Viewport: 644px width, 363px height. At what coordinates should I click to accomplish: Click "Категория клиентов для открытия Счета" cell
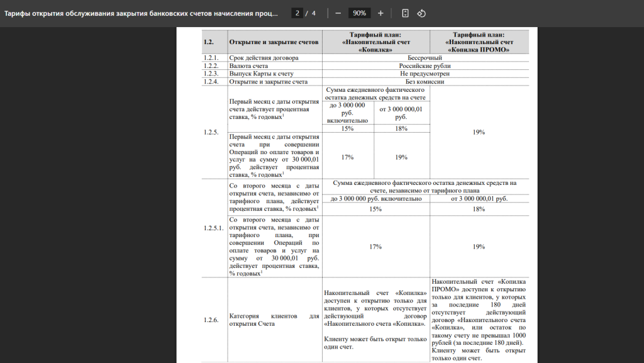[274, 320]
